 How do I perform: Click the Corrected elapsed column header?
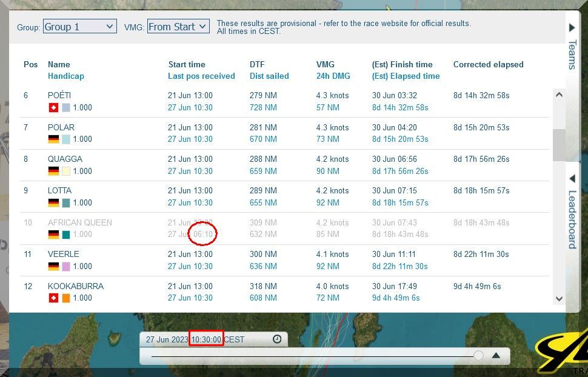488,64
